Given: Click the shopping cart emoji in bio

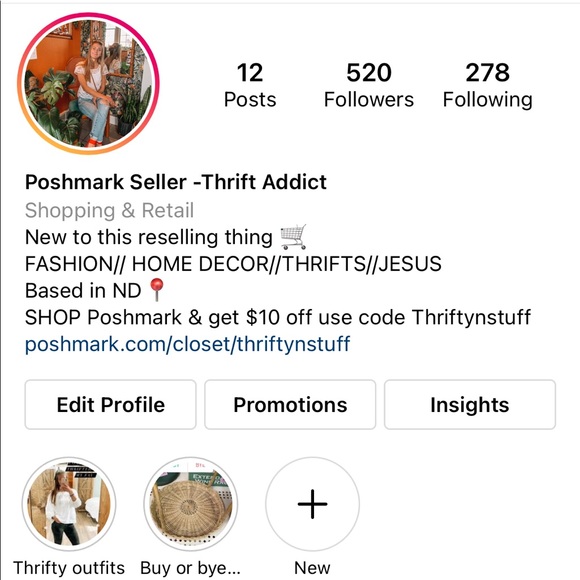Looking at the screenshot, I should coord(293,237).
